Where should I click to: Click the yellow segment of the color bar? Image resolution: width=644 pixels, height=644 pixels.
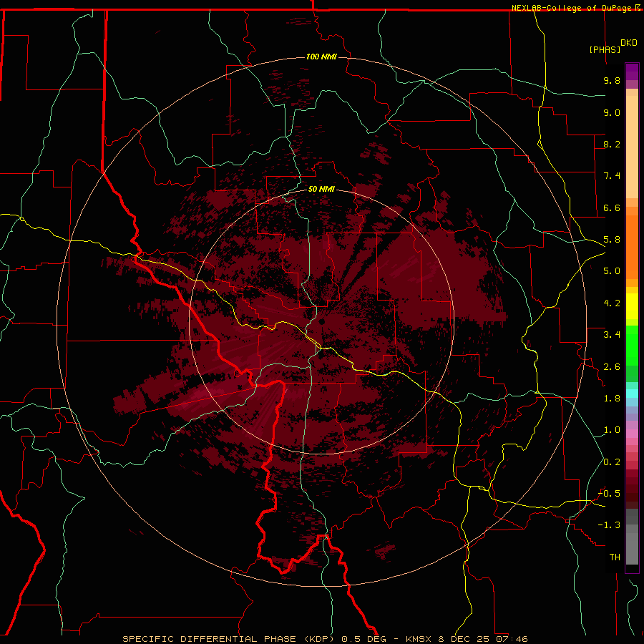coord(632,306)
